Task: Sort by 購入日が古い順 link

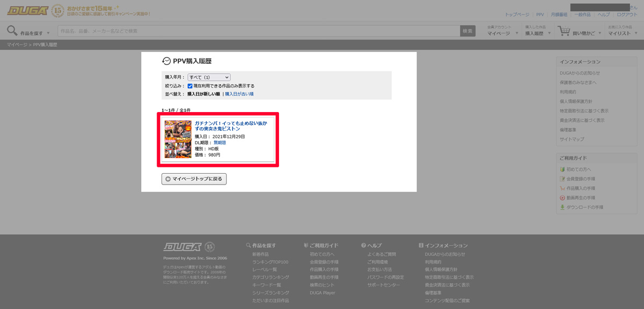Action: pos(239,94)
